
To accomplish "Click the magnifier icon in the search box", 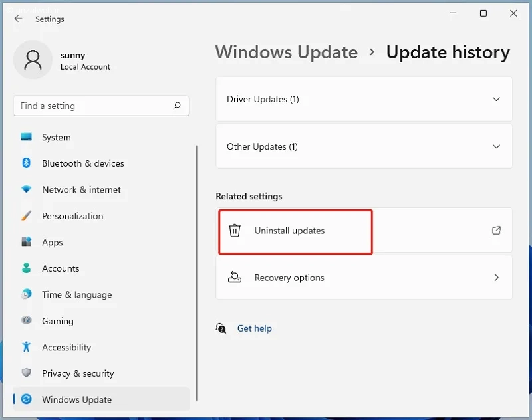I will (x=177, y=106).
